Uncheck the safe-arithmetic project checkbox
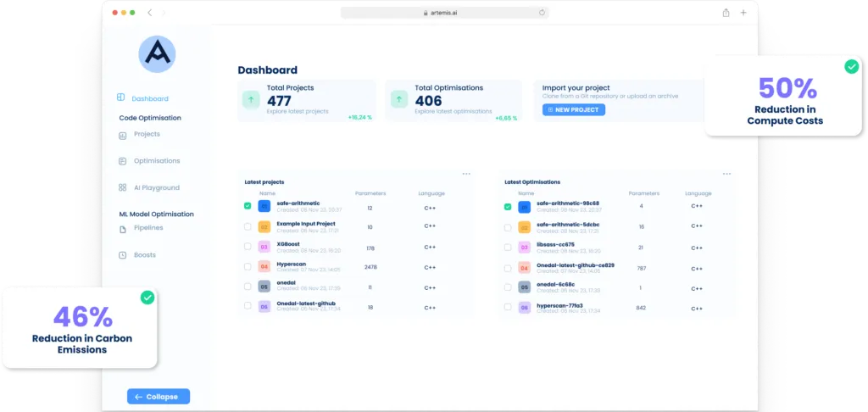The image size is (868, 412). pyautogui.click(x=248, y=206)
